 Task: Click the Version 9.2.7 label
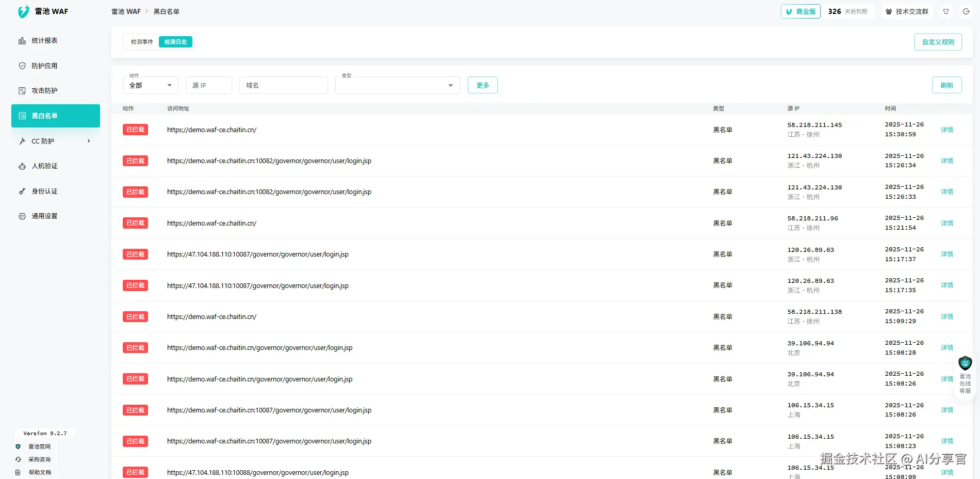45,434
